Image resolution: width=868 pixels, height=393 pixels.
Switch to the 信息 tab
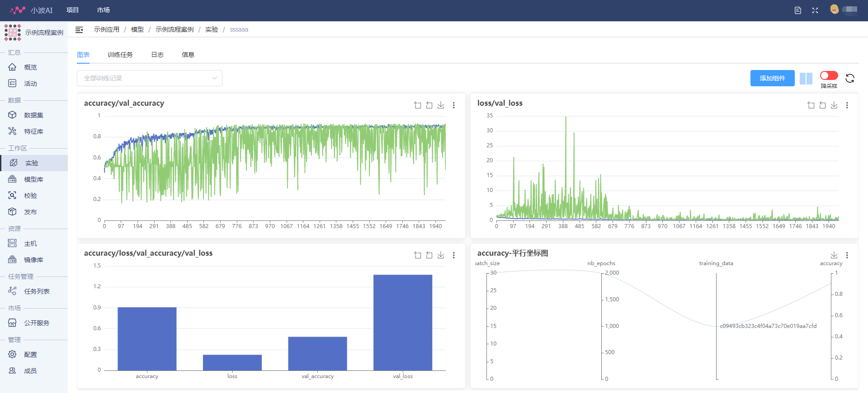coord(188,55)
